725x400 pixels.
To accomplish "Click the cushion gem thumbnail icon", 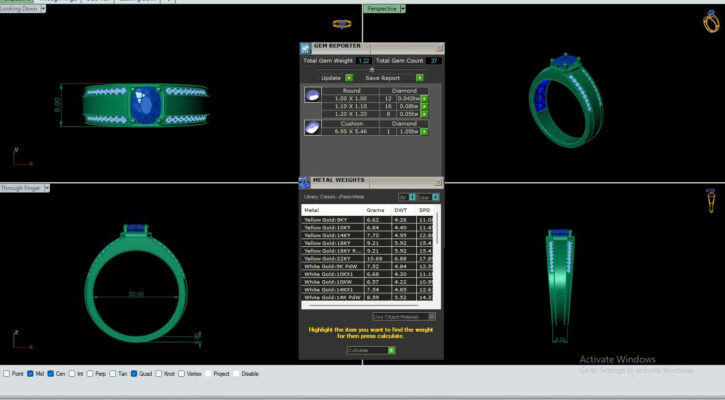I will coord(313,127).
